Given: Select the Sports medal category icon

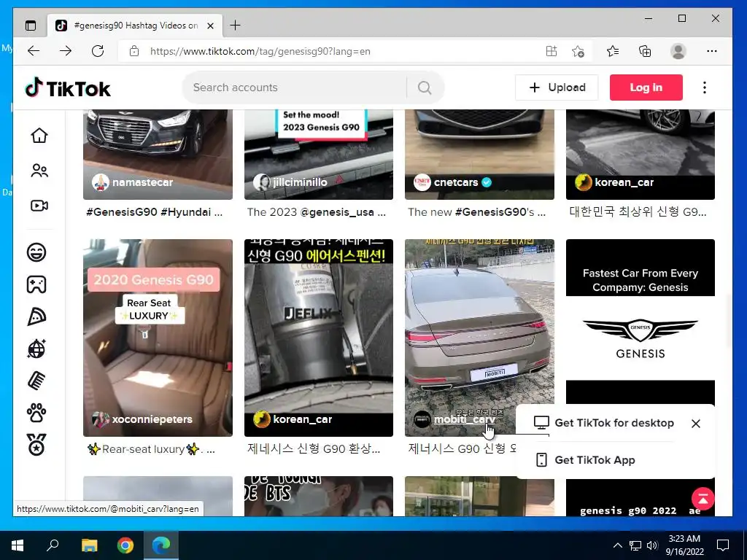Looking at the screenshot, I should (36, 445).
